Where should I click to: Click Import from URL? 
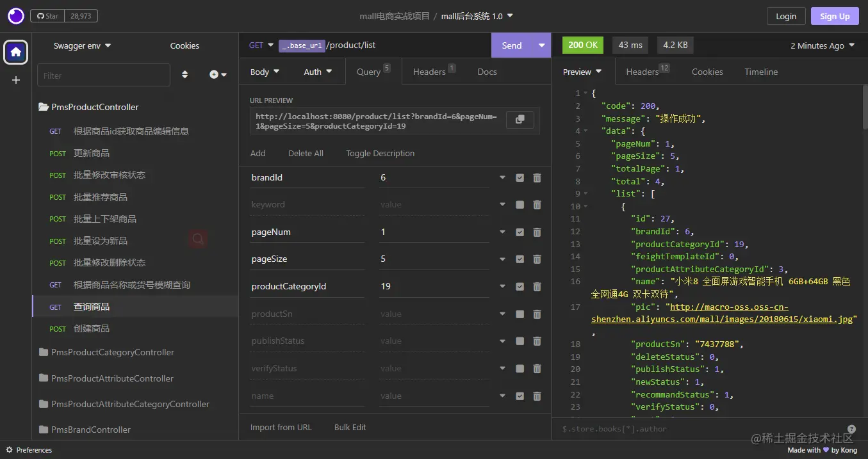(x=281, y=427)
